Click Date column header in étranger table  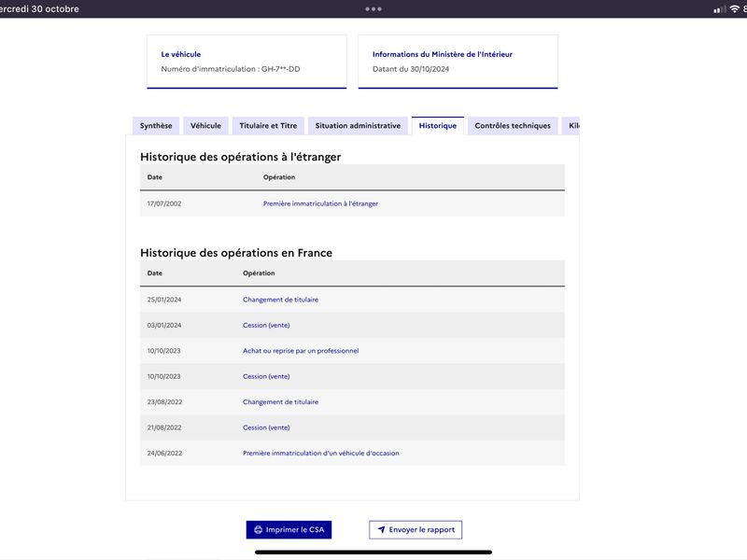155,177
